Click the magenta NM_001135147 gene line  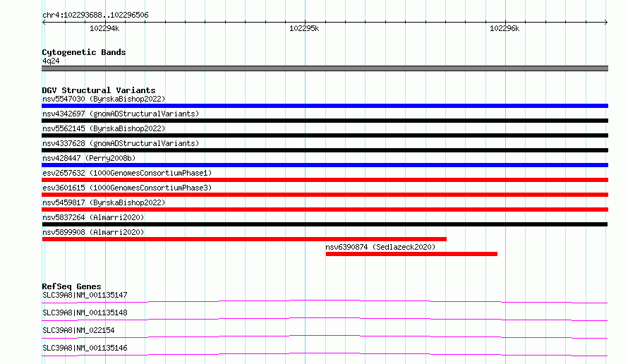(x=325, y=301)
